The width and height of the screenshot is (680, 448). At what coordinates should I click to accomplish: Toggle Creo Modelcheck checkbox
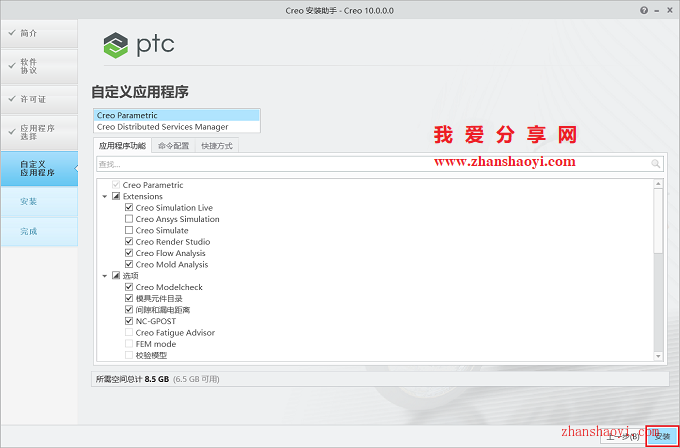(129, 287)
